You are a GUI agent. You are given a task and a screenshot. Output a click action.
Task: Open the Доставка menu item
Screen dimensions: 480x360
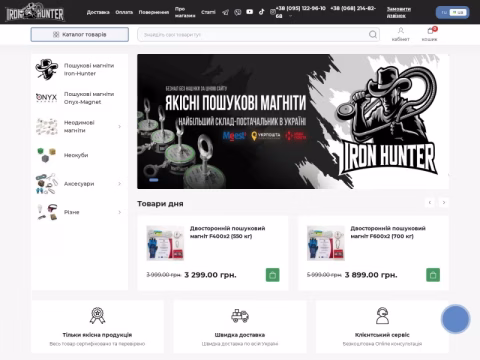[x=98, y=12]
